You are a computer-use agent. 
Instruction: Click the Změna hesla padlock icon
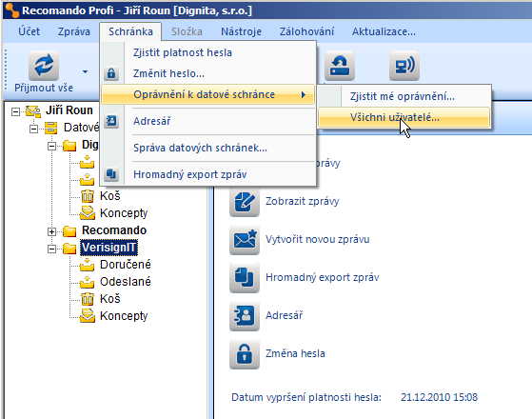point(245,354)
